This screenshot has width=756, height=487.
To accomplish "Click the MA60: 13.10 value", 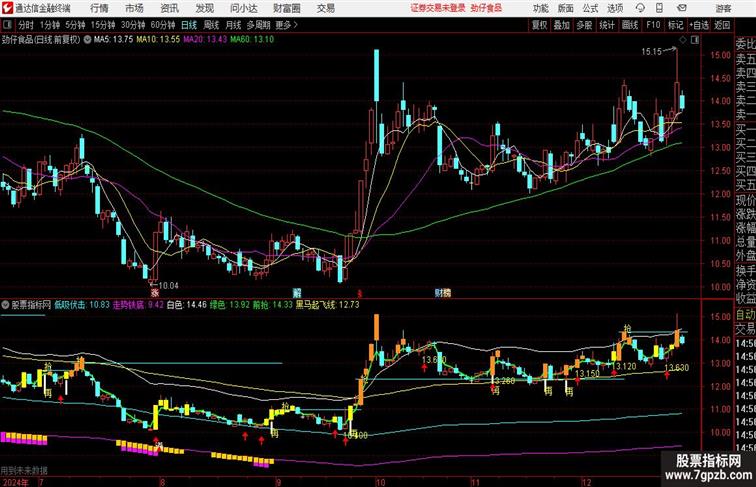I will [252, 40].
